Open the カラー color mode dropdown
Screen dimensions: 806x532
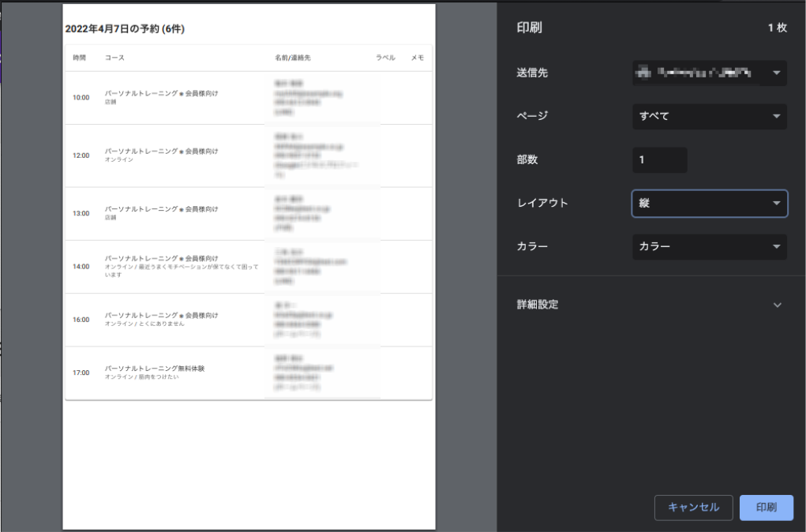click(709, 247)
